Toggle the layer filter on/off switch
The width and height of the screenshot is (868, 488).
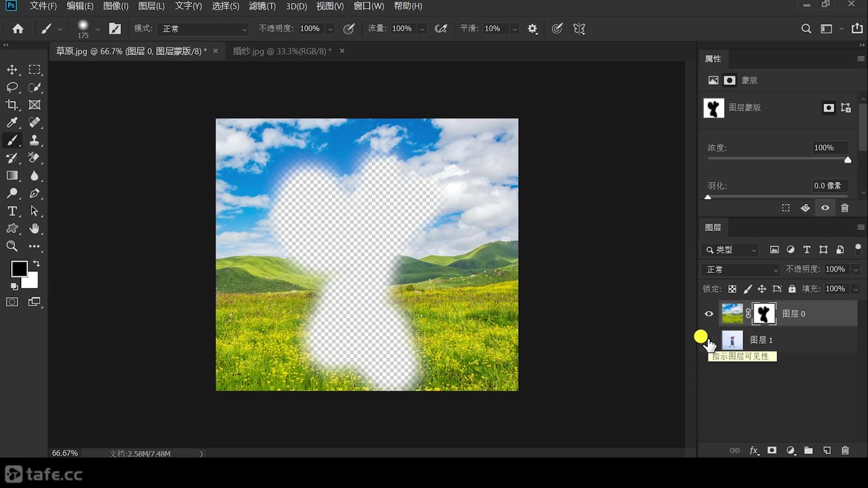tap(858, 249)
